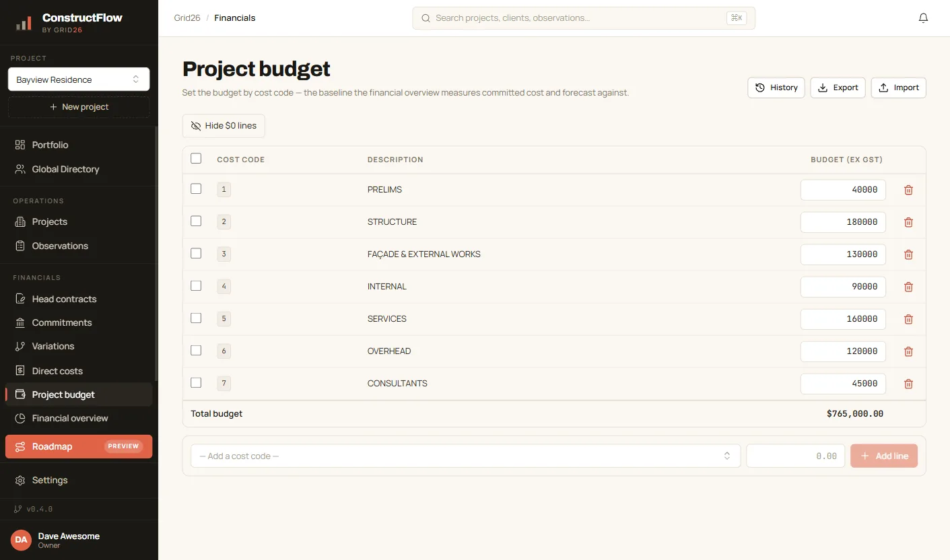This screenshot has height=560, width=950.
Task: Click the Dave Awesome user name
Action: (x=69, y=536)
